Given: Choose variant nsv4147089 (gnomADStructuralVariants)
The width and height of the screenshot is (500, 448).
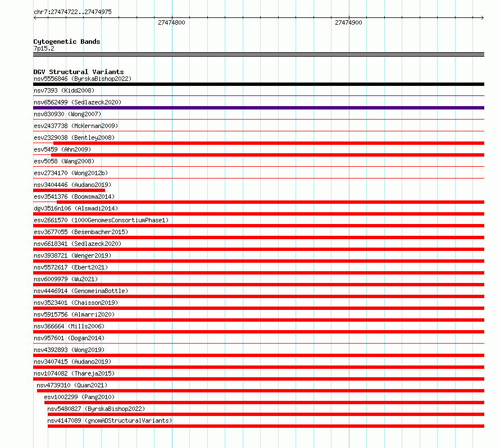Looking at the screenshot, I should pyautogui.click(x=110, y=420).
